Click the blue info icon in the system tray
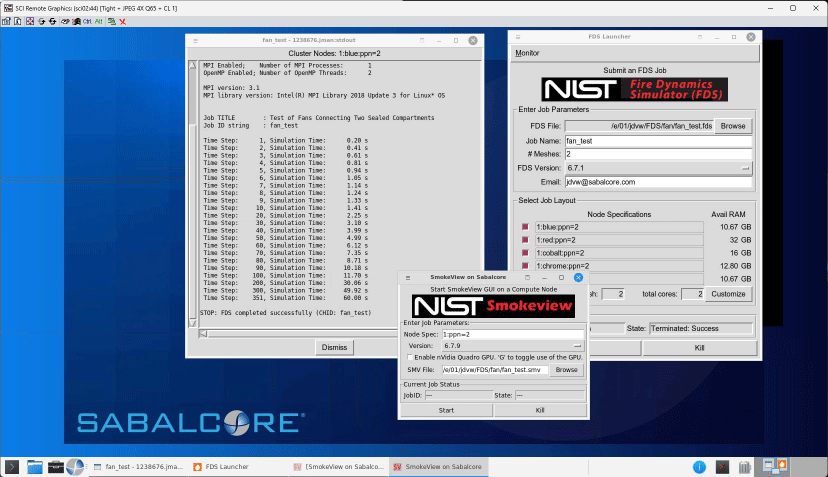Viewport: 828px width, 477px height. 699,467
